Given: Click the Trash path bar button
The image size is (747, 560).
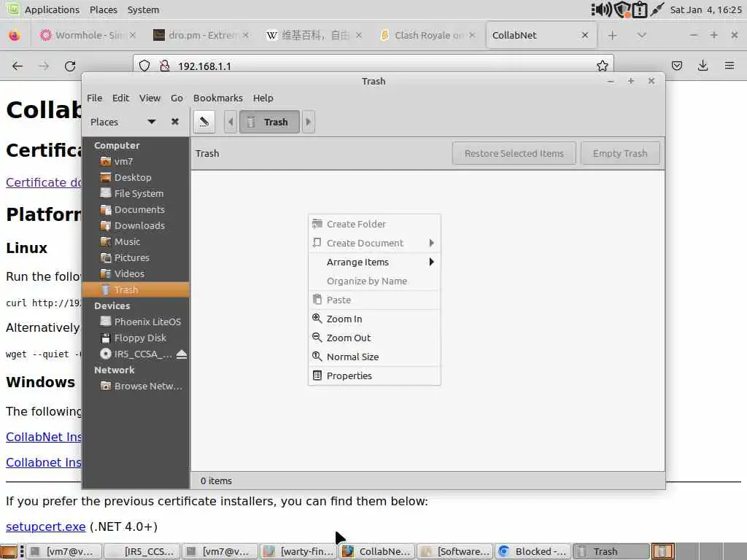Looking at the screenshot, I should coord(269,122).
